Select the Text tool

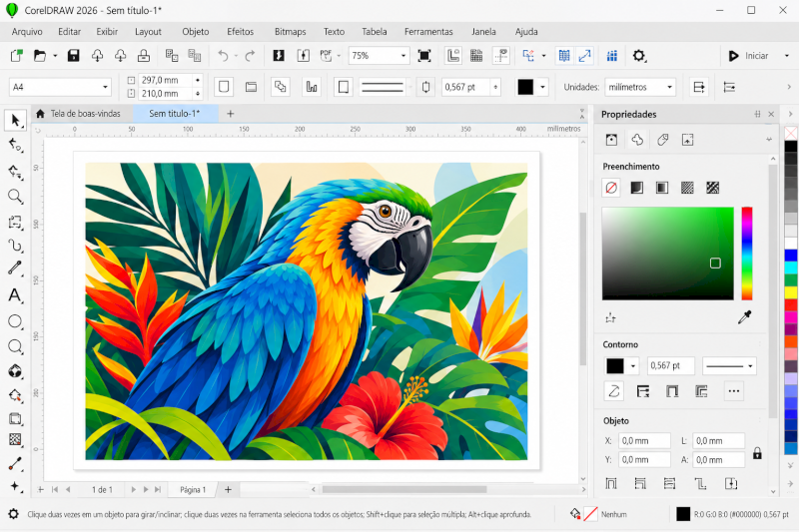pos(15,295)
